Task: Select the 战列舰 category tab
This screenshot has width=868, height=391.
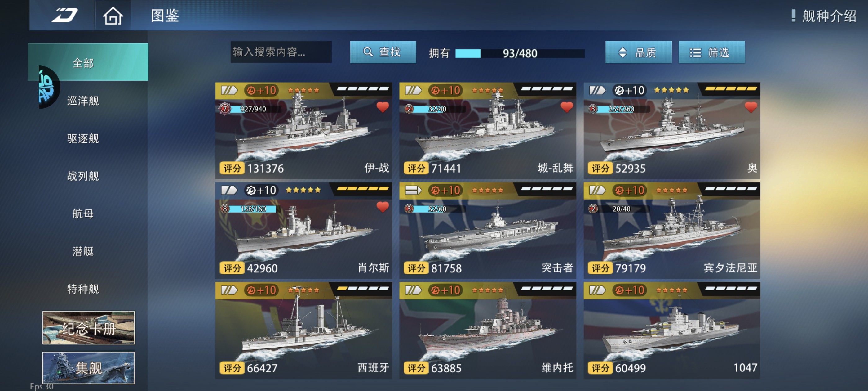Action: tap(83, 176)
